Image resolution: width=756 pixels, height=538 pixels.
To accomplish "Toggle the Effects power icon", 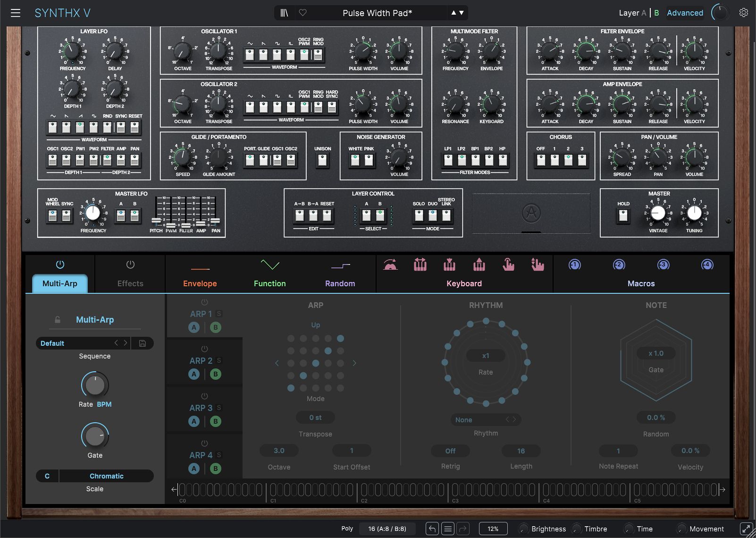I will [130, 265].
